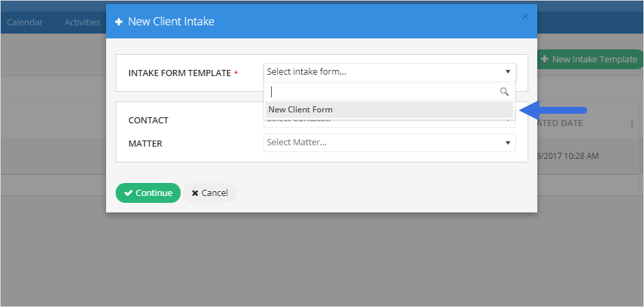Open the Select intake form dropdown arrow
644x307 pixels.
click(x=508, y=72)
